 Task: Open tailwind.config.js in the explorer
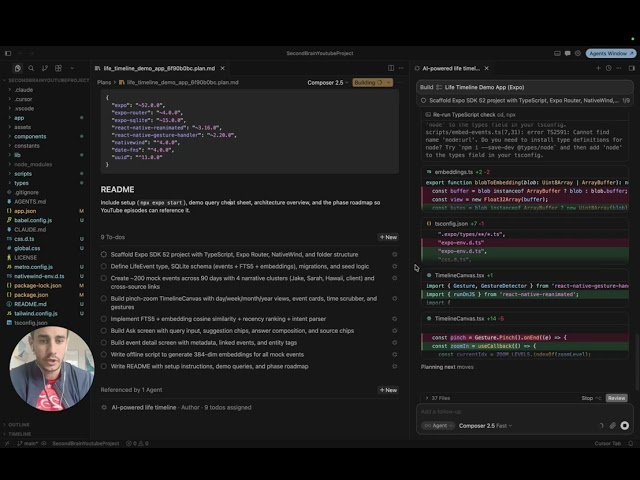36,313
